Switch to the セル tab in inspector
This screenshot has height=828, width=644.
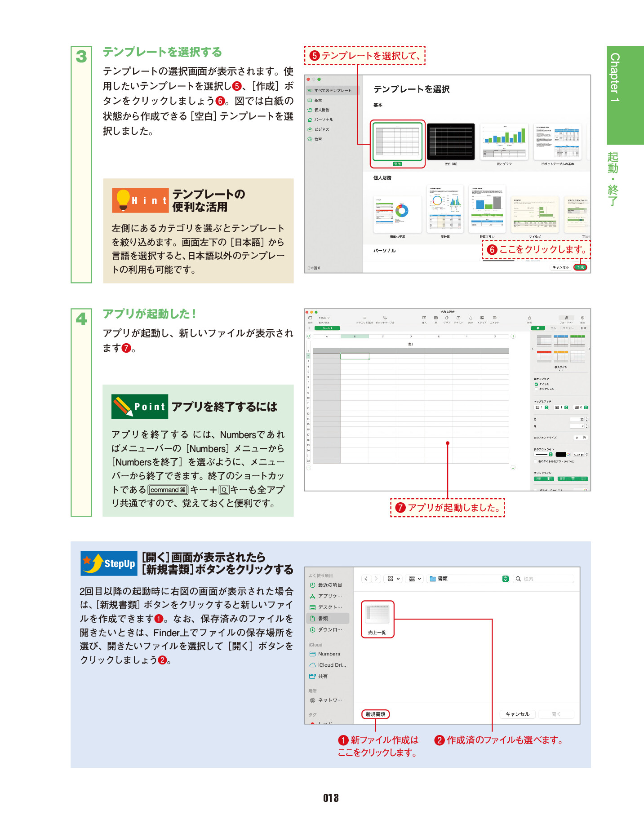click(553, 328)
